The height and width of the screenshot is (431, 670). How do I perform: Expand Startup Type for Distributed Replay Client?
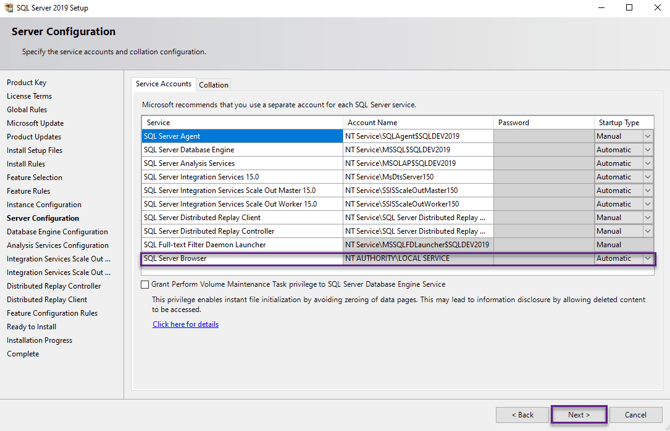pyautogui.click(x=647, y=217)
